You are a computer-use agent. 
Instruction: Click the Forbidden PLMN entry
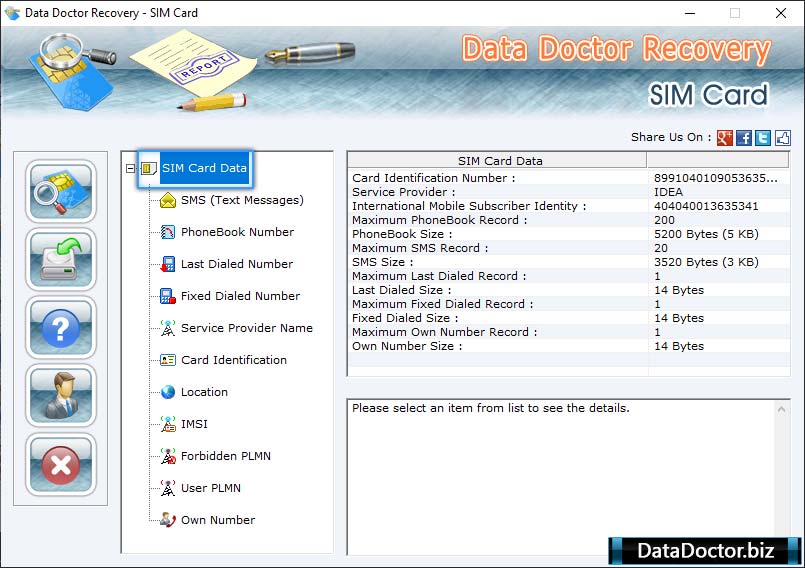click(225, 456)
